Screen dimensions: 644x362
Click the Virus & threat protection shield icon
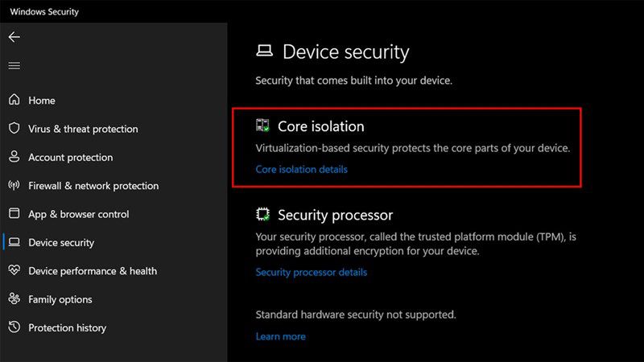click(14, 128)
